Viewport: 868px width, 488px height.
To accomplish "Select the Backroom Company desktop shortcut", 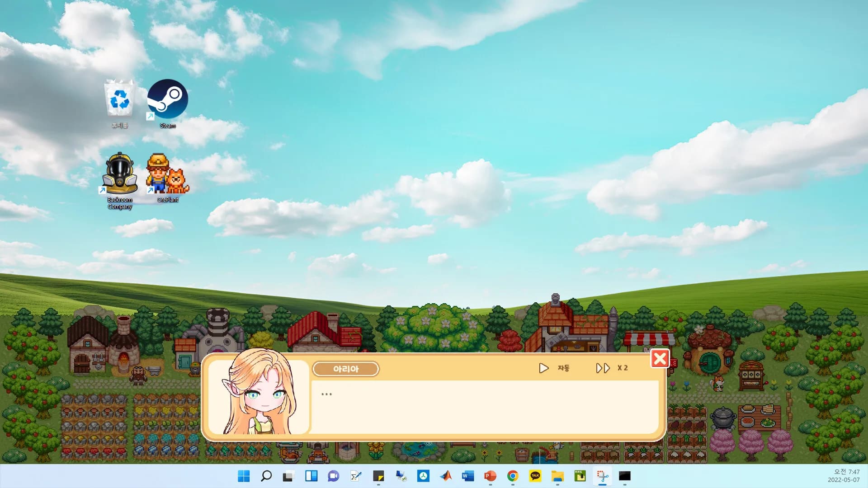I will tap(120, 181).
